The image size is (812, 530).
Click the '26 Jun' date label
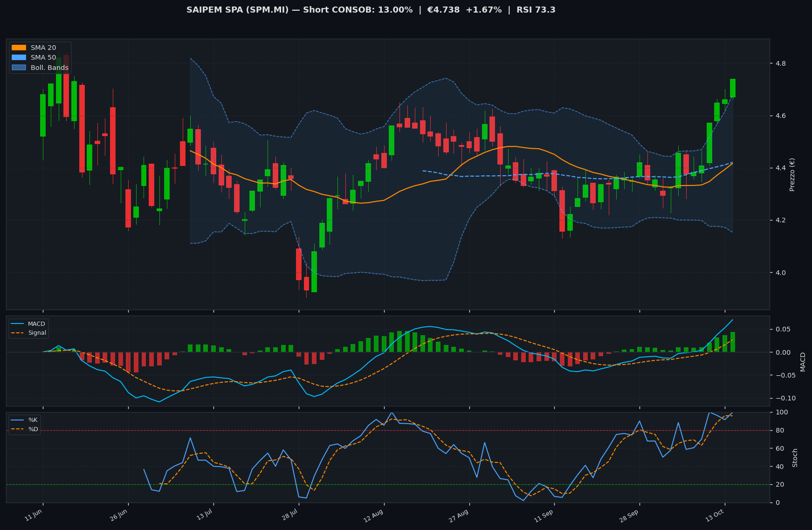click(119, 515)
